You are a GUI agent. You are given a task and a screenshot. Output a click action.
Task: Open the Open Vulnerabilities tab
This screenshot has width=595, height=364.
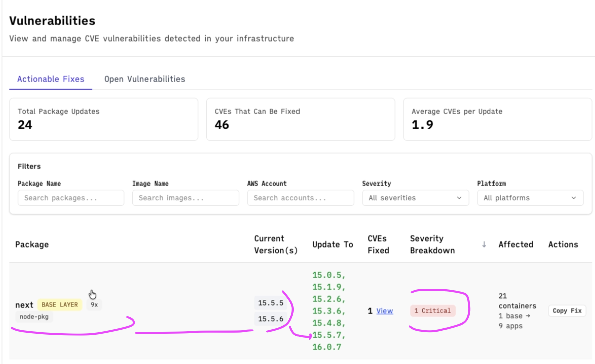[144, 79]
